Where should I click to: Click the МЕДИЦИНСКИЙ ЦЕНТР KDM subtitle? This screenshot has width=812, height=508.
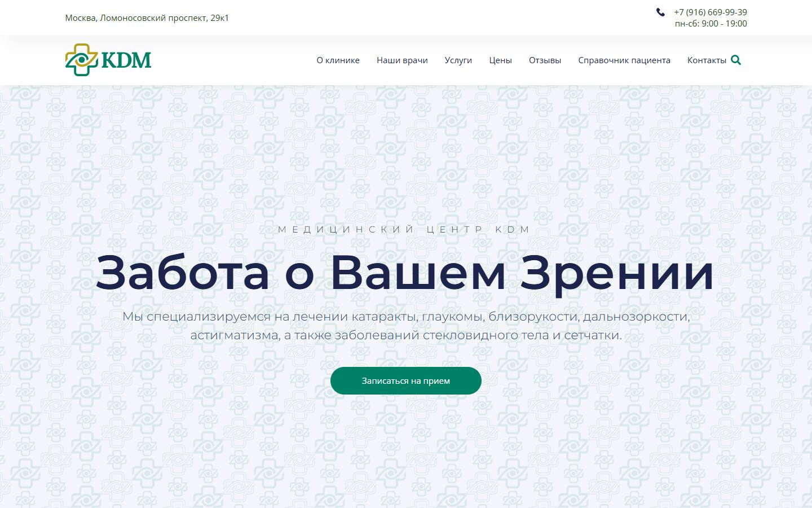click(405, 229)
